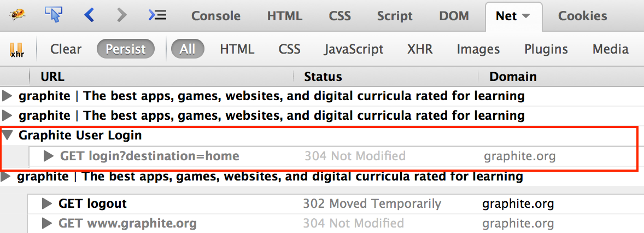Expand the GET login?destination=home request

(49, 156)
